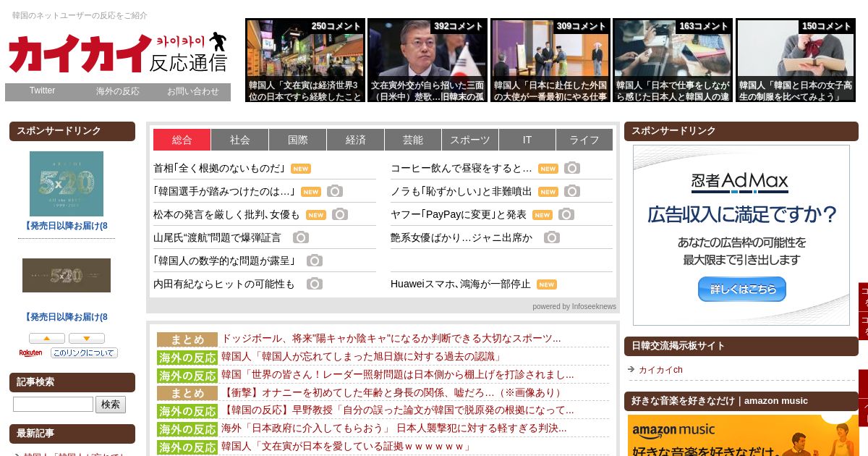Open article 韓国人「韓国人が忘れてしまった旭日旗」
Screen dimensions: 868x456
pos(362,357)
